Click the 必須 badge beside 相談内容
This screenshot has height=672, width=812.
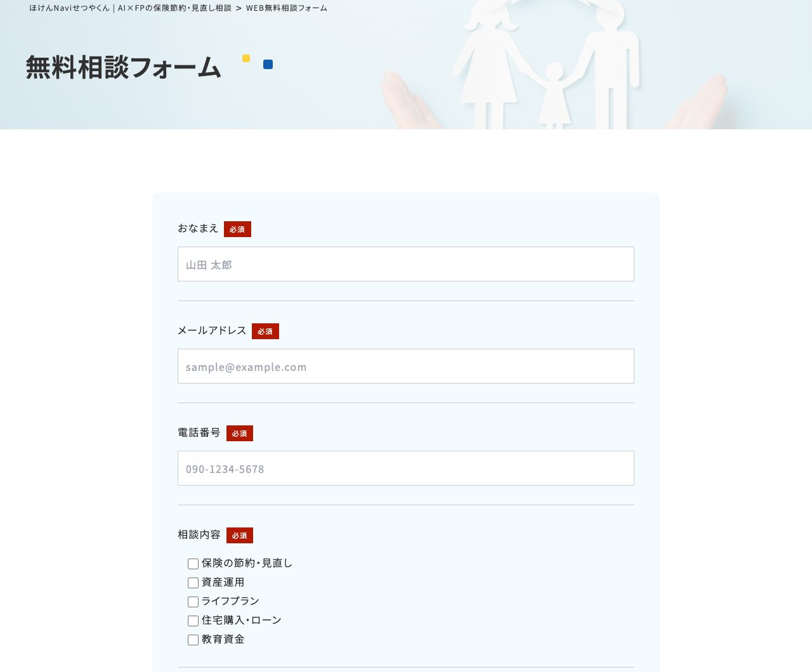[240, 536]
